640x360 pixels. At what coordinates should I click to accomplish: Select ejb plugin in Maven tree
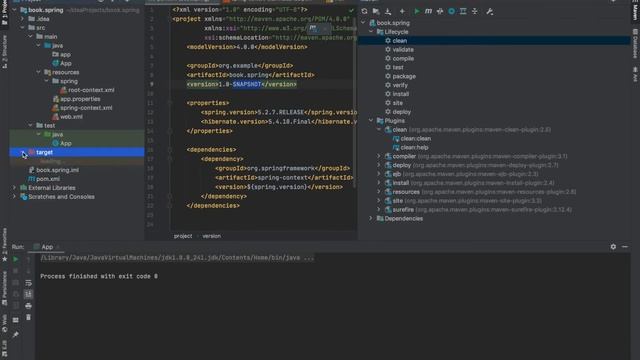(396, 174)
